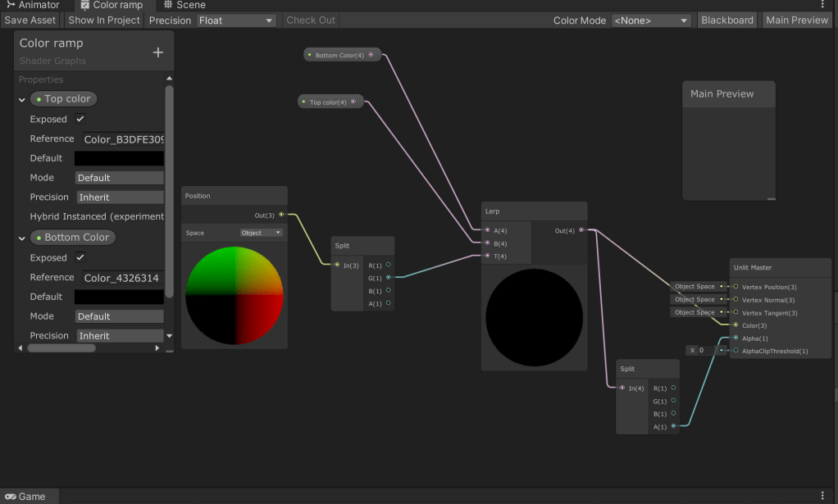The image size is (838, 504).
Task: Click the plus icon to add property
Action: tap(158, 52)
